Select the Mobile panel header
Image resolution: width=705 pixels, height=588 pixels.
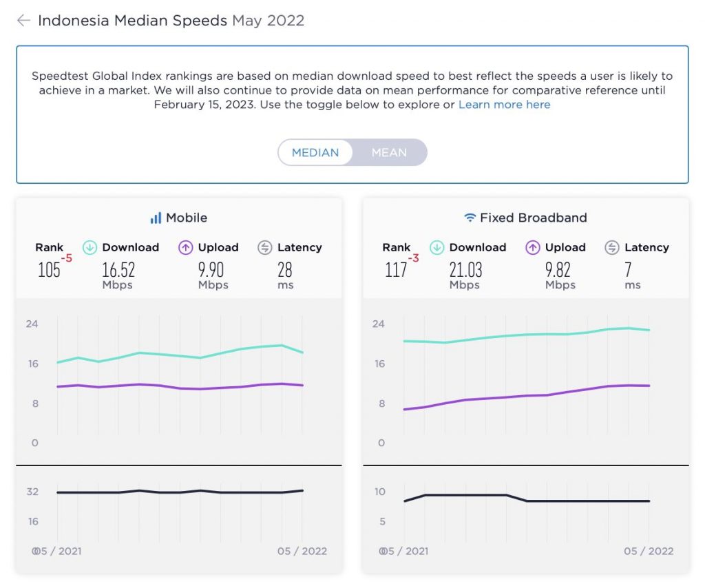click(187, 218)
